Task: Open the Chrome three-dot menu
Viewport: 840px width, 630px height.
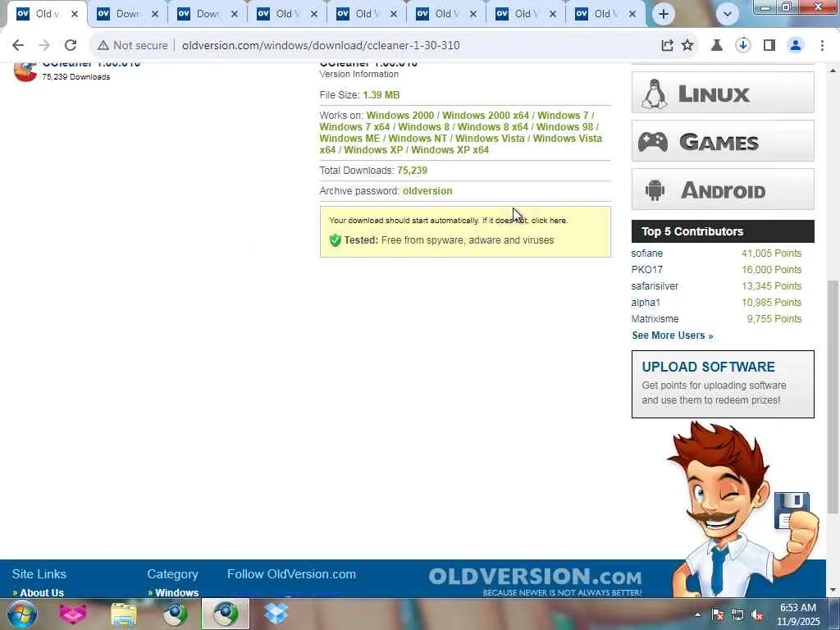Action: [822, 46]
